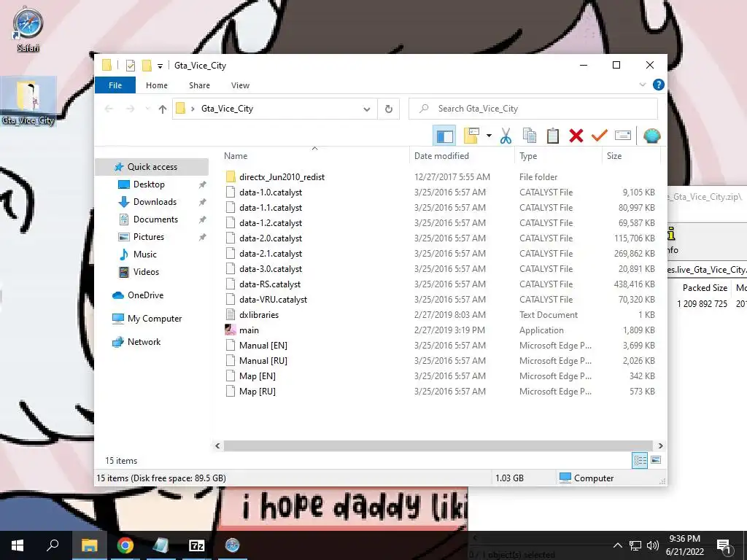
Task: Click the Copy toolbar icon
Action: (530, 136)
